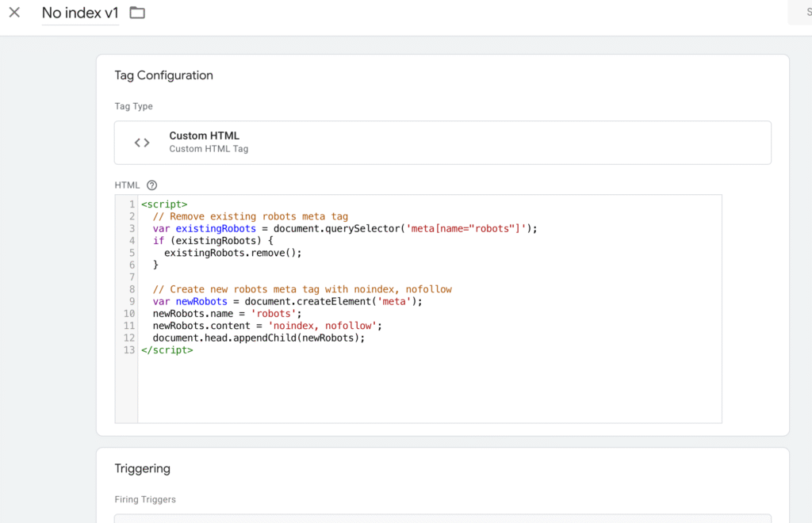
Task: Edit the tag name 'No index v1'
Action: point(80,13)
